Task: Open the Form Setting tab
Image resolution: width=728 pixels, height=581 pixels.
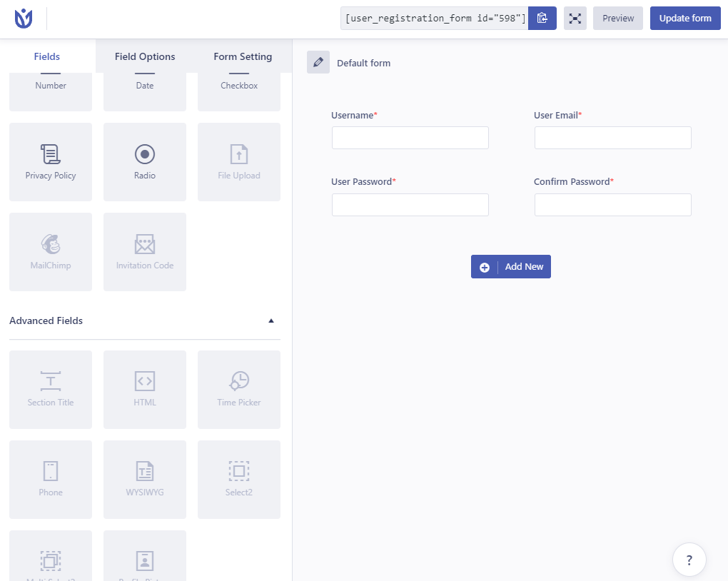Action: tap(243, 56)
